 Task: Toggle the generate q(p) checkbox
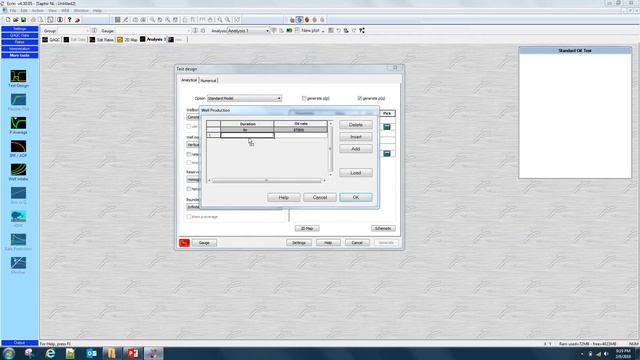tap(304, 98)
